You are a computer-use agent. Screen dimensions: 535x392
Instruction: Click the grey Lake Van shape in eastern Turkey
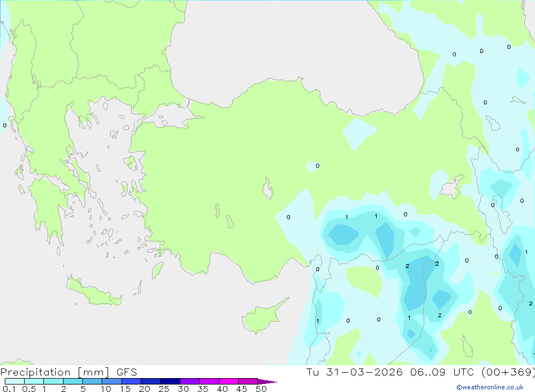pyautogui.click(x=452, y=188)
